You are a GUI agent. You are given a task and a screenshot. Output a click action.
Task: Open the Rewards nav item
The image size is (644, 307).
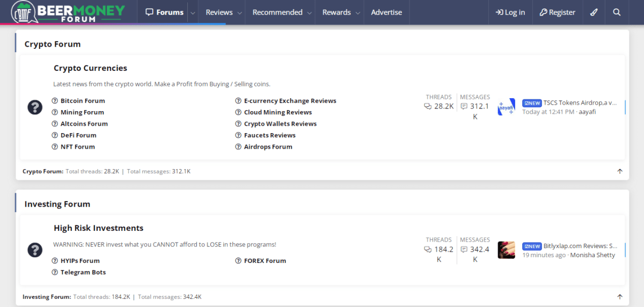[336, 12]
